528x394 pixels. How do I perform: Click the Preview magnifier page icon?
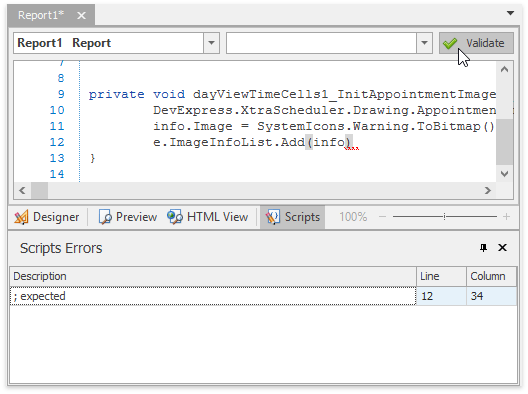(x=105, y=217)
